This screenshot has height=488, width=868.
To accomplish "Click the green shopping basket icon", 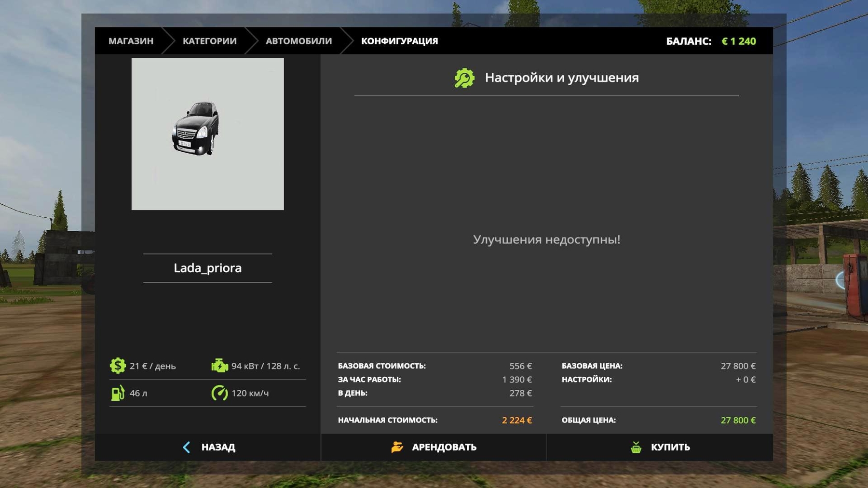I will (x=636, y=447).
